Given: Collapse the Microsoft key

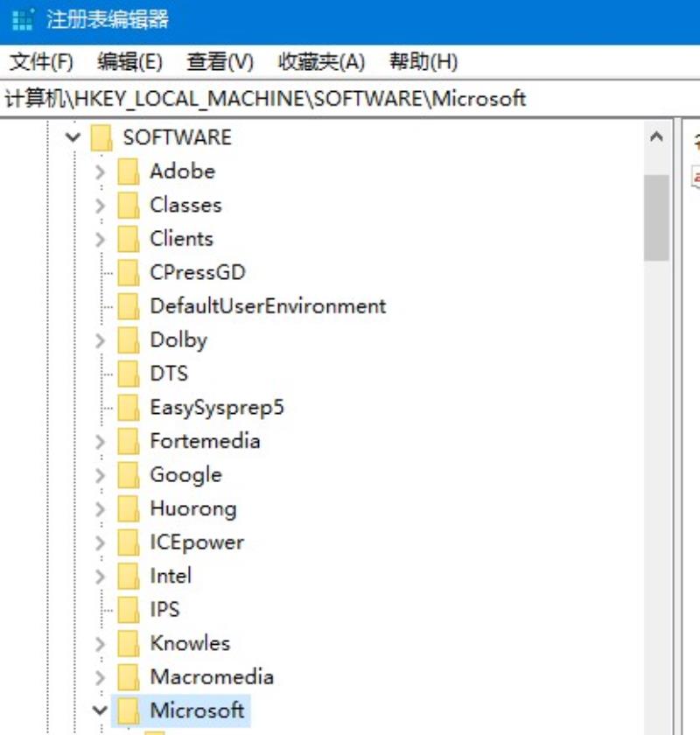Looking at the screenshot, I should click(x=100, y=710).
